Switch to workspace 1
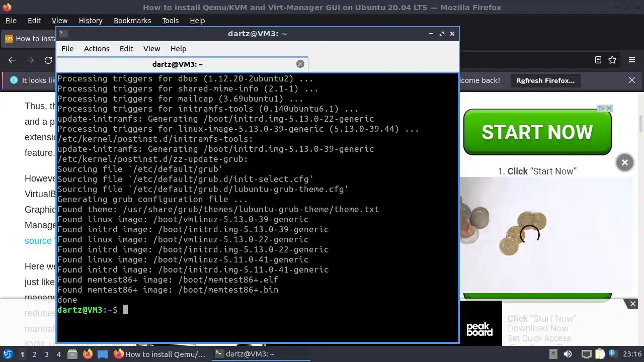 tap(22, 354)
